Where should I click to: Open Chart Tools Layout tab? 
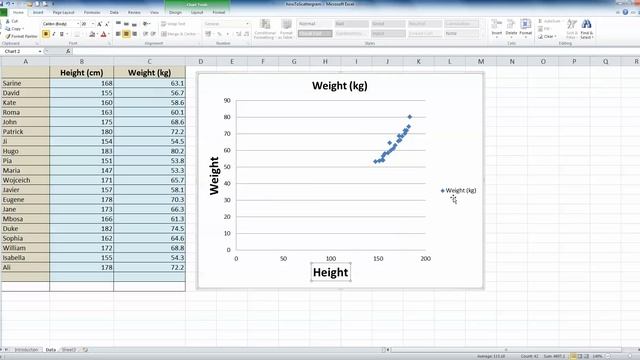pyautogui.click(x=197, y=12)
